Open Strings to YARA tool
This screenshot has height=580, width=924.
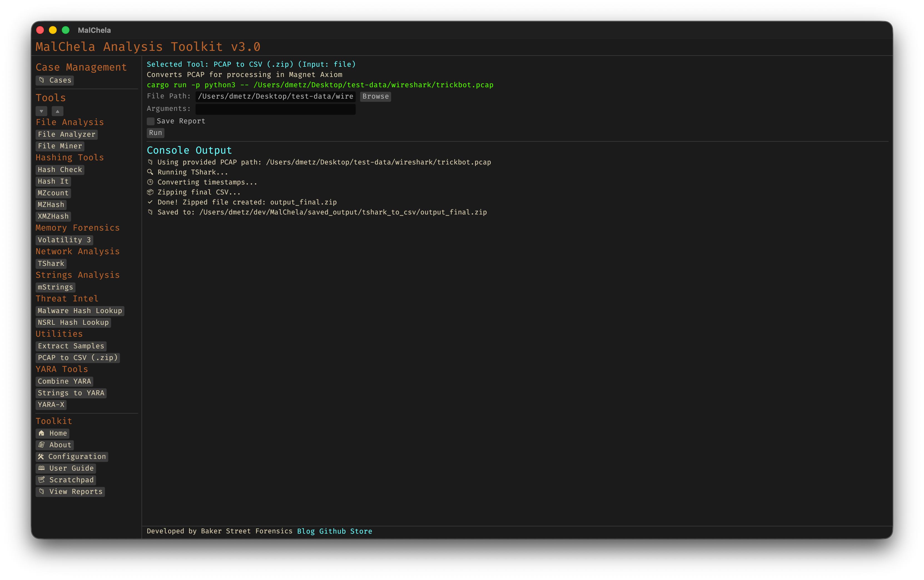(x=71, y=393)
